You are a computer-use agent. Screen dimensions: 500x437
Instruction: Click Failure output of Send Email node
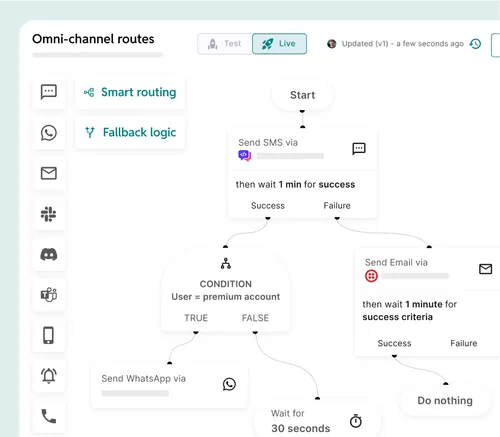[x=464, y=343]
